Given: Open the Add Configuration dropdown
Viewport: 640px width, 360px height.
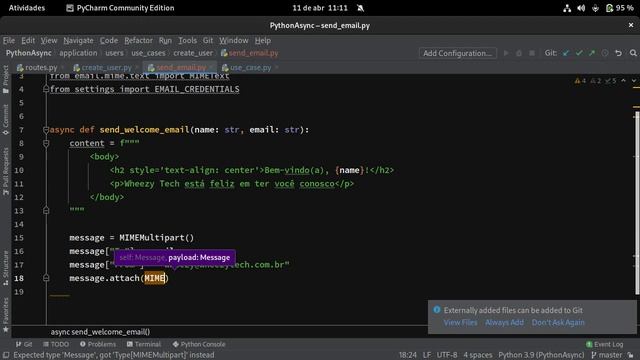Looking at the screenshot, I should (x=457, y=53).
